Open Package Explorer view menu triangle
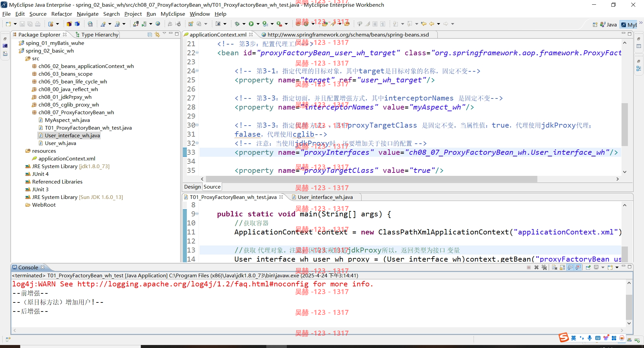The height and width of the screenshot is (348, 644). [164, 33]
